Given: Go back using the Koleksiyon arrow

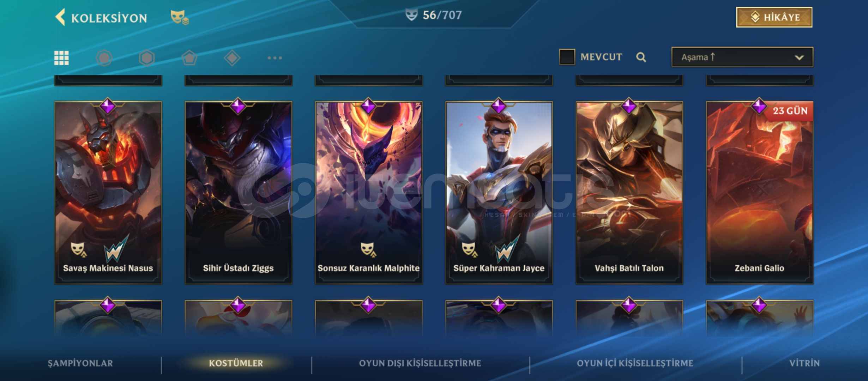Looking at the screenshot, I should pos(60,17).
